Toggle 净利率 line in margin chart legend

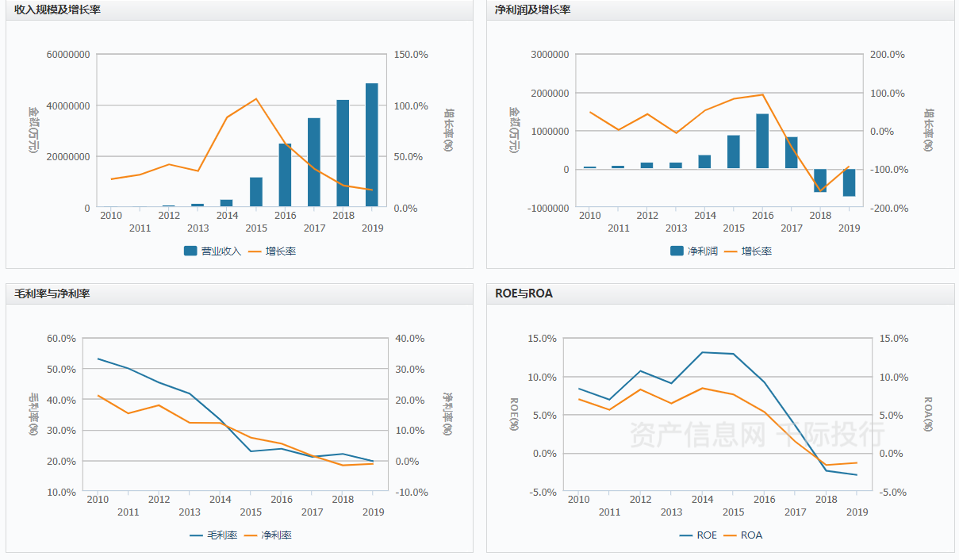[267, 535]
